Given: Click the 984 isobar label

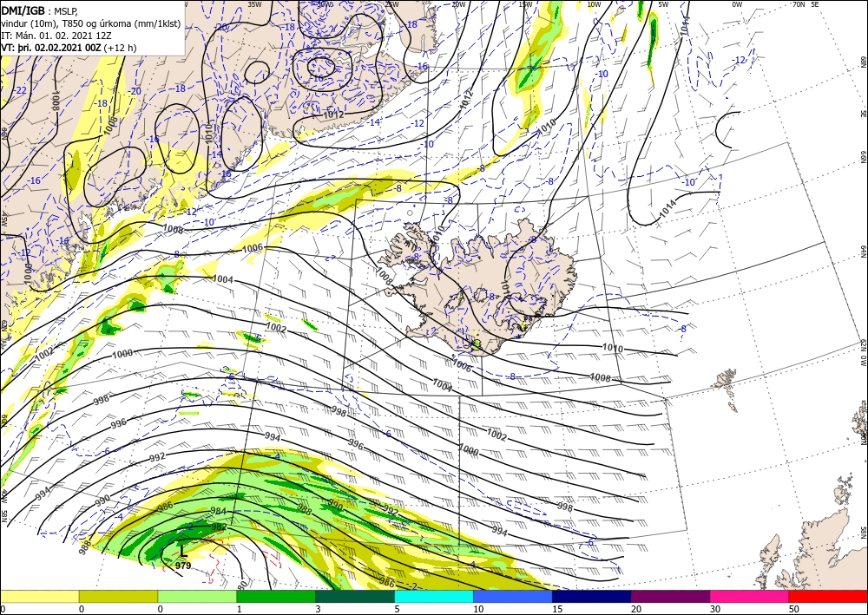Looking at the screenshot, I should click(x=219, y=510).
